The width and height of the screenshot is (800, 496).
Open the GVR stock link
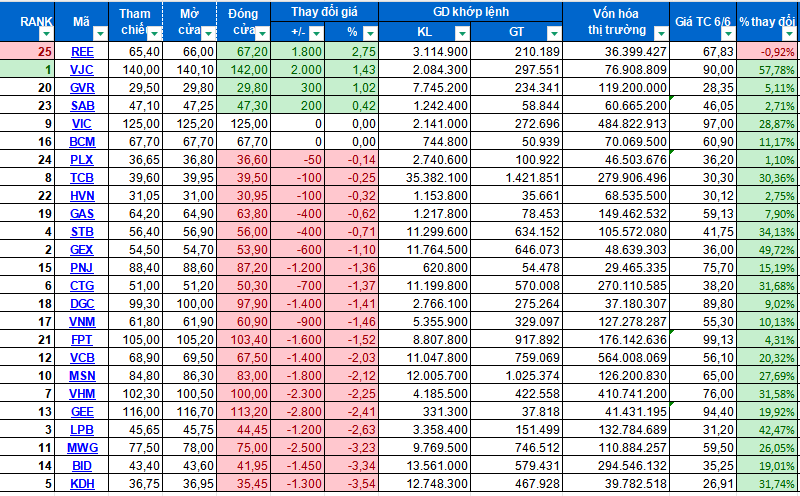coord(82,88)
